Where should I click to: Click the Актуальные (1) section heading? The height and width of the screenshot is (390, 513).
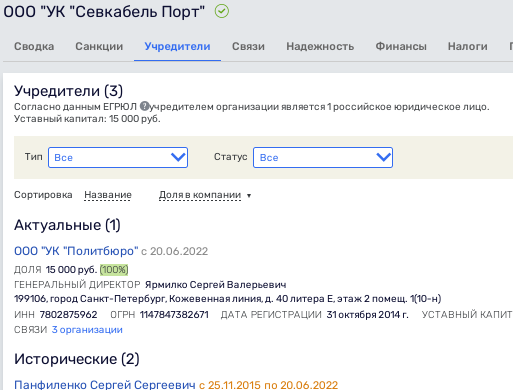coord(67,225)
